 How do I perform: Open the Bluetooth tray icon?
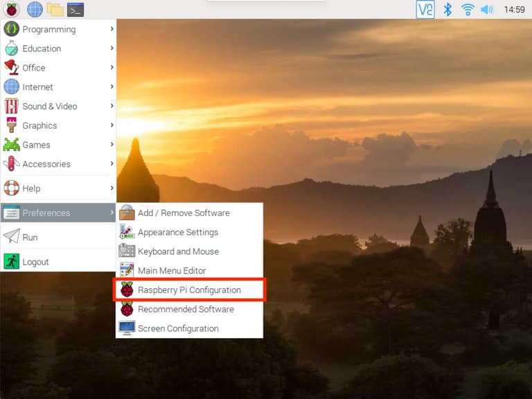click(447, 10)
